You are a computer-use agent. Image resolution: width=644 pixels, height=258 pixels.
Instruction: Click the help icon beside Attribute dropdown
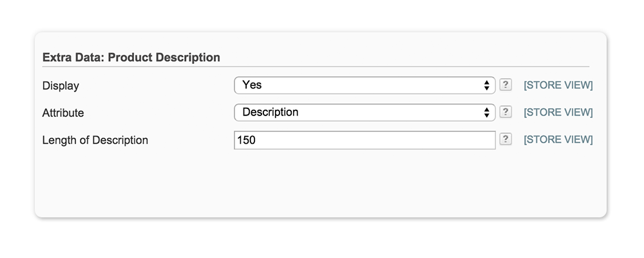tap(506, 112)
